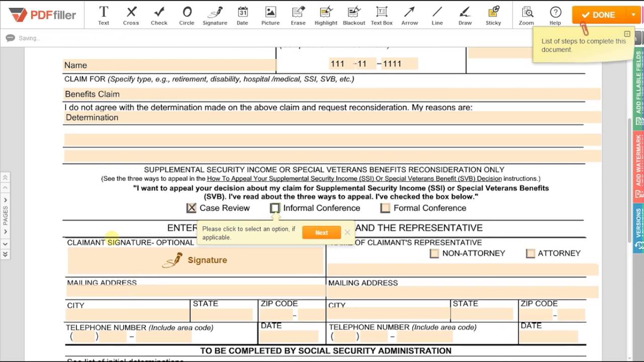The image size is (644, 362).
Task: Select the Sticky note tool
Action: coord(494,15)
